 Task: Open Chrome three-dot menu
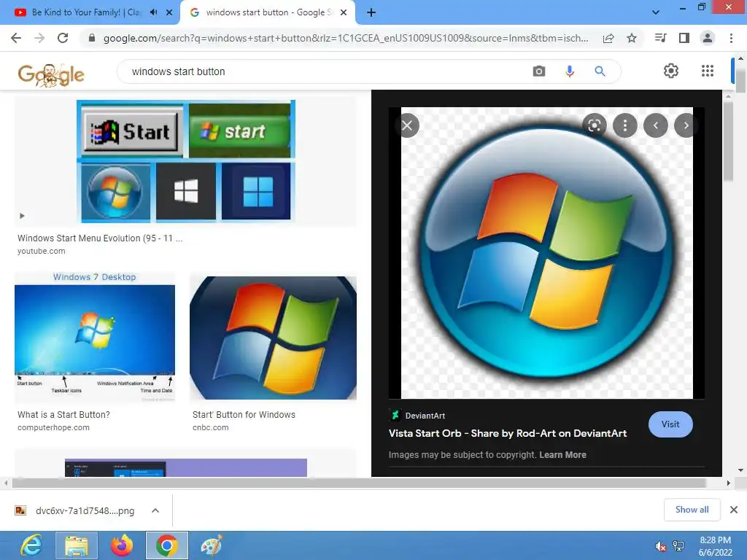click(x=731, y=38)
